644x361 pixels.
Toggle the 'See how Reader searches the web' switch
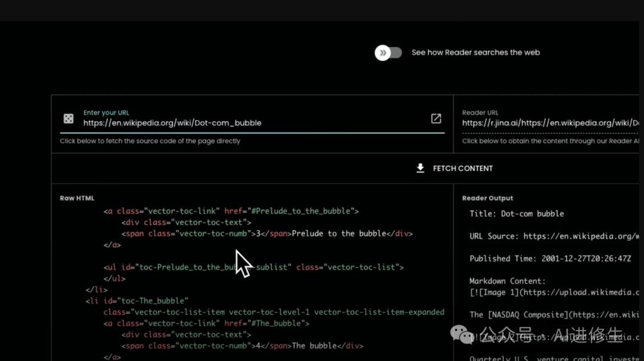(x=388, y=53)
